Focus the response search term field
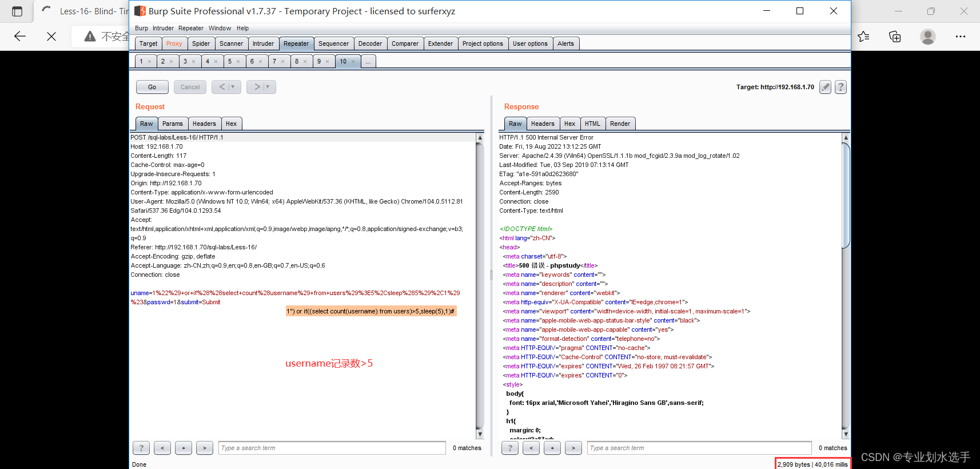Screen dimensions: 980x469 (699, 448)
